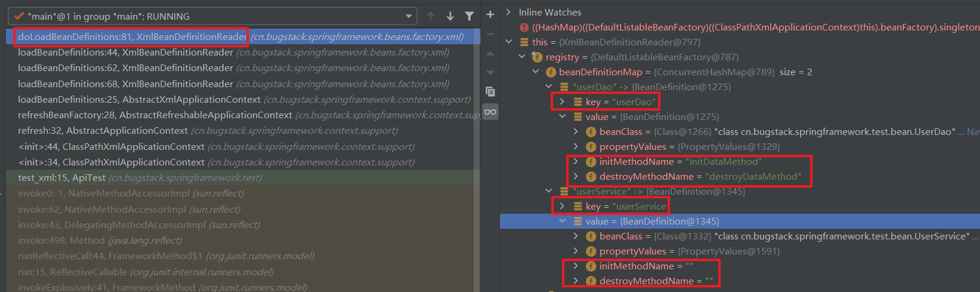Toggle Show Watches glasses icon
Screen dimensions: 980x292
pyautogui.click(x=490, y=112)
